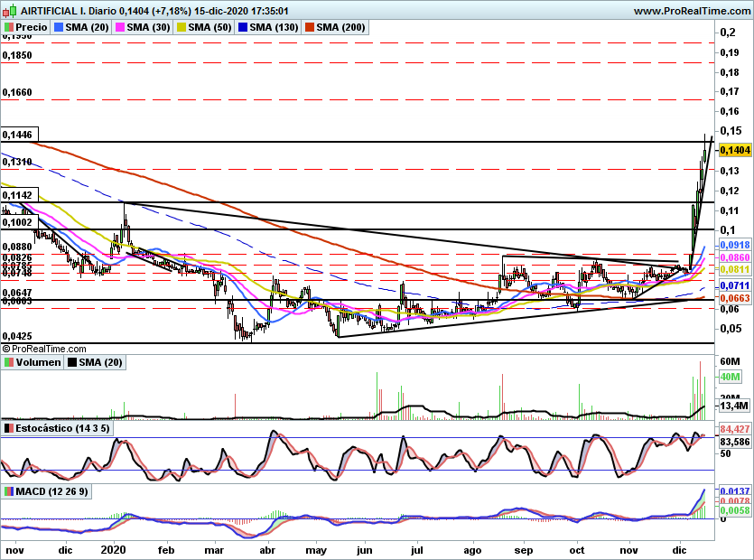Click the red SMA (200) color swatch
The width and height of the screenshot is (754, 560).
click(309, 27)
